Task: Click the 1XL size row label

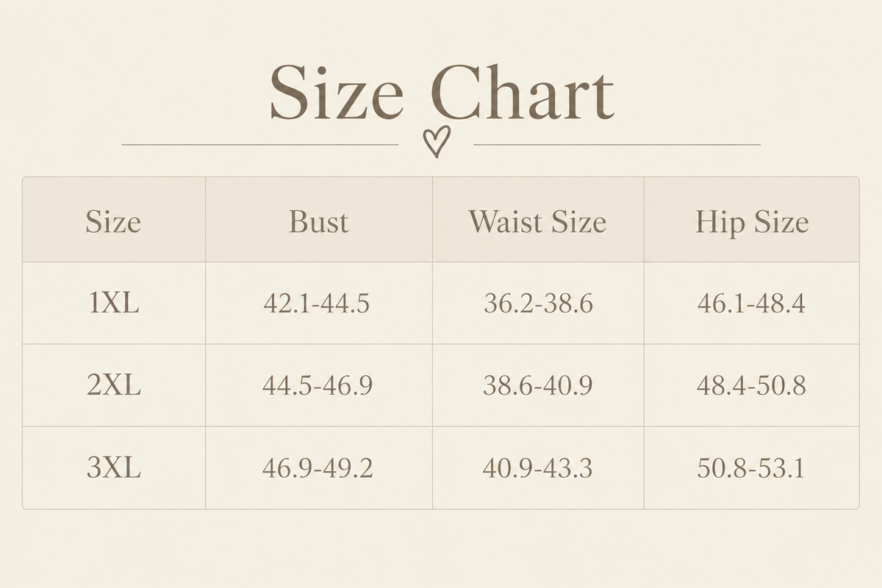Action: 114,303
